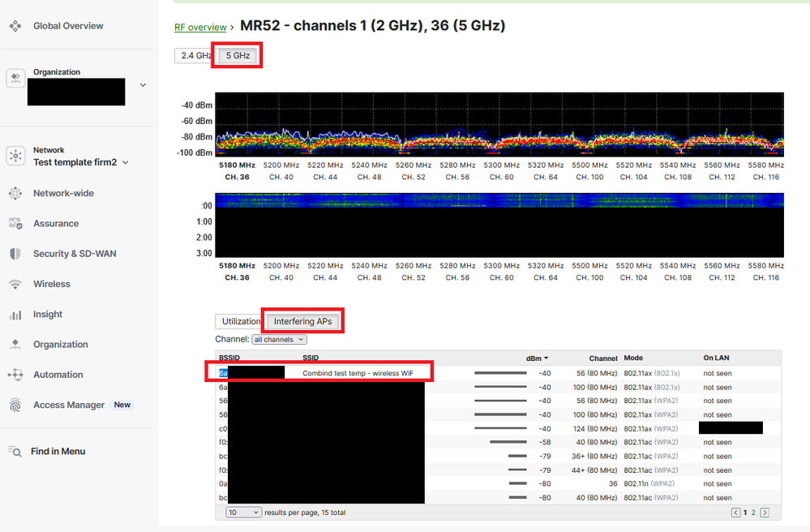Select the 5 GHz band button
The width and height of the screenshot is (810, 532).
[238, 56]
